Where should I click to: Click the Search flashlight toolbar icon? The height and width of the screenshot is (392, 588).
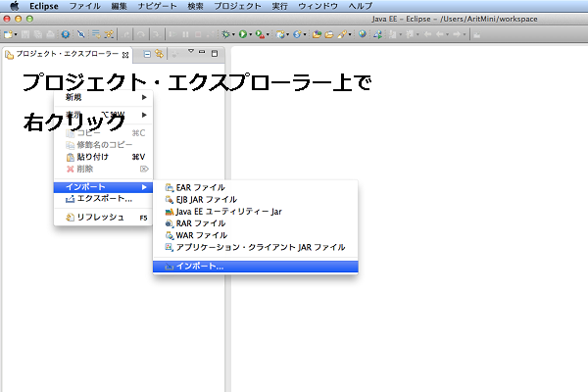342,34
